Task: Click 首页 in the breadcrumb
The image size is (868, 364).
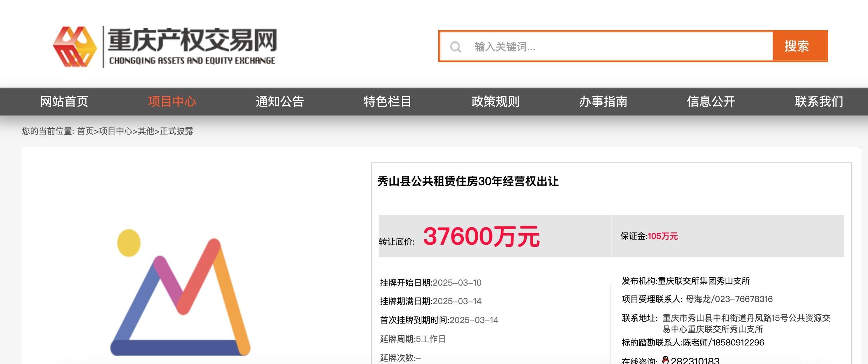Action: pyautogui.click(x=85, y=131)
